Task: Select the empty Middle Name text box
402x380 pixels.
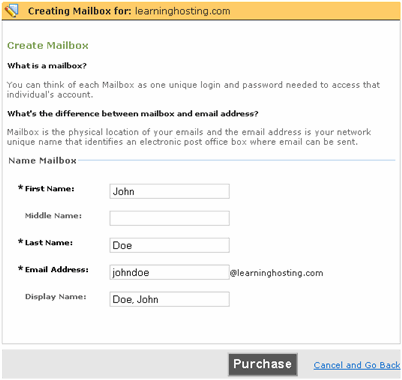Action: (x=169, y=218)
